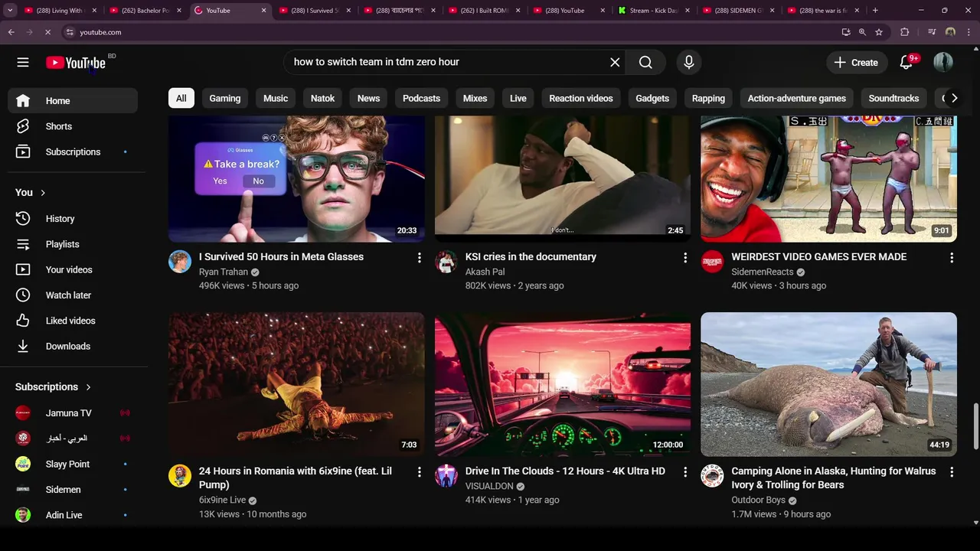Expand the Subscriptions section chevron

pyautogui.click(x=88, y=387)
